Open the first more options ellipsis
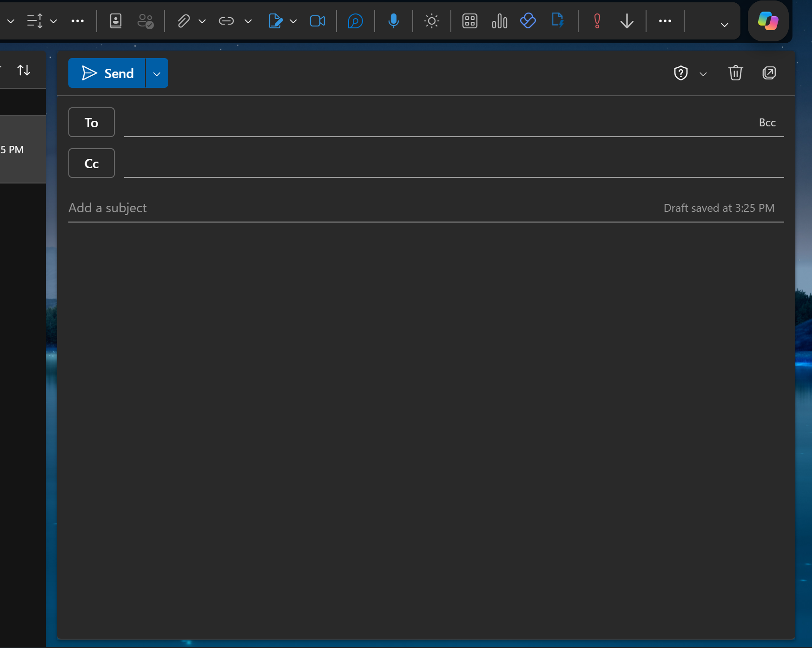Image resolution: width=812 pixels, height=648 pixels. pos(78,21)
